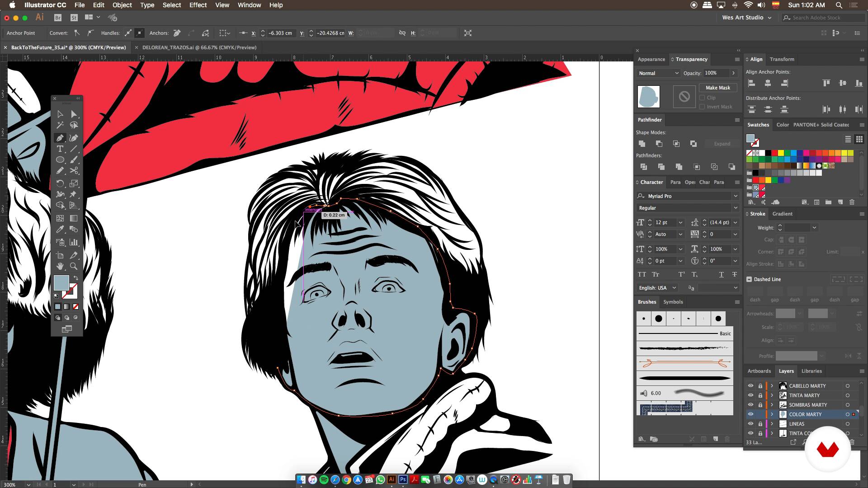Screen dimensions: 868x488
Task: Hide the SOMBRAS MARTY layer
Action: click(x=750, y=405)
